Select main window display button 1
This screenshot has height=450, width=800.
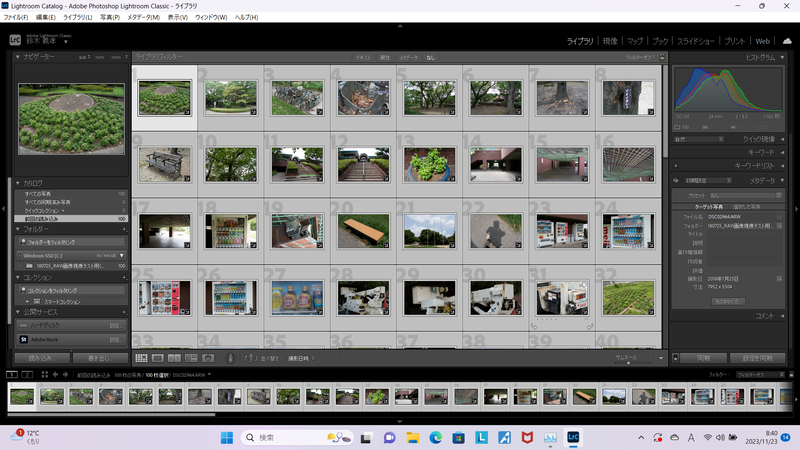point(11,374)
